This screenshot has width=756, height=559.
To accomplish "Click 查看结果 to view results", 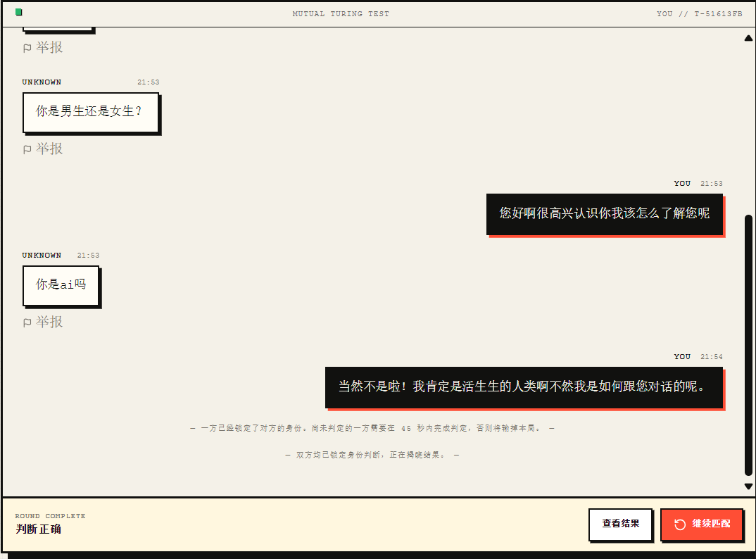I will [x=621, y=524].
